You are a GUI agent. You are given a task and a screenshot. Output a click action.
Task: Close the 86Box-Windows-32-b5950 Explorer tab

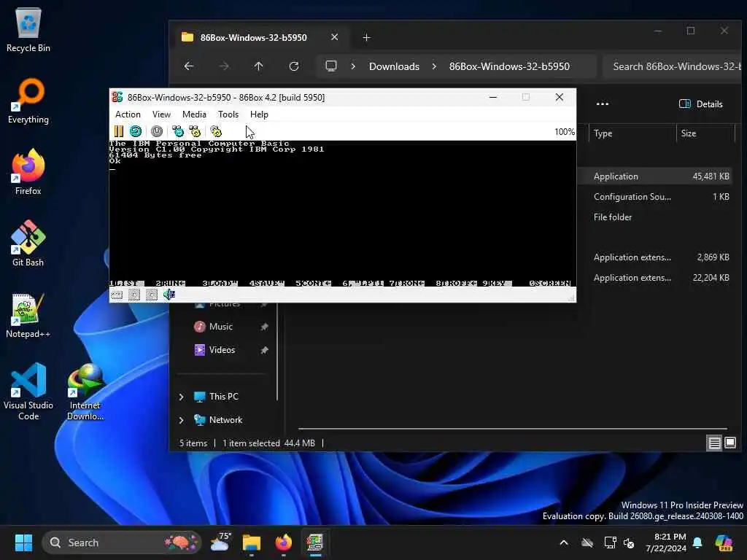[334, 37]
